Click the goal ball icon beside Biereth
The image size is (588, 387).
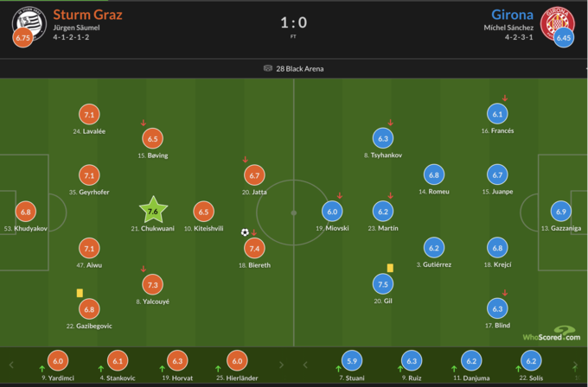point(245,232)
